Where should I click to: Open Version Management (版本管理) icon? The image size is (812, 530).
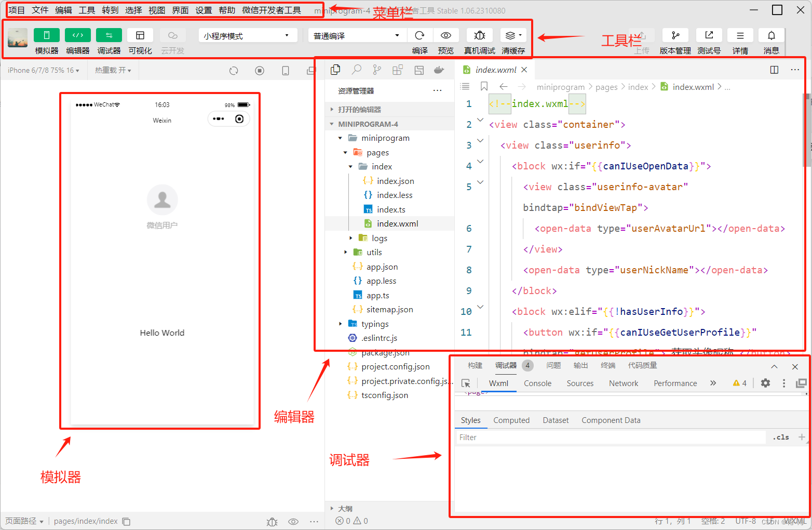click(675, 35)
